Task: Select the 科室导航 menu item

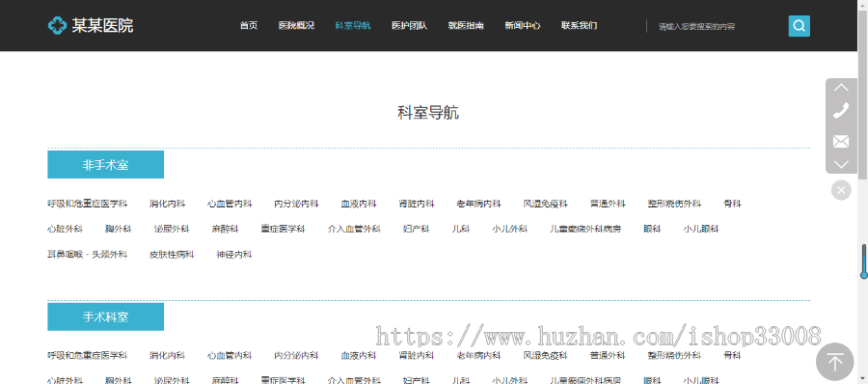Action: click(353, 25)
